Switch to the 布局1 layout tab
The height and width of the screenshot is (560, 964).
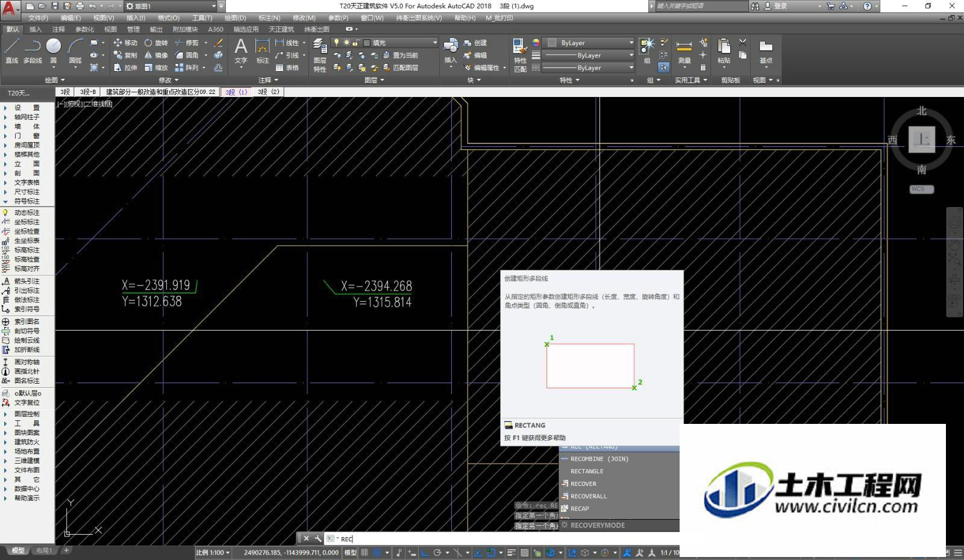44,550
